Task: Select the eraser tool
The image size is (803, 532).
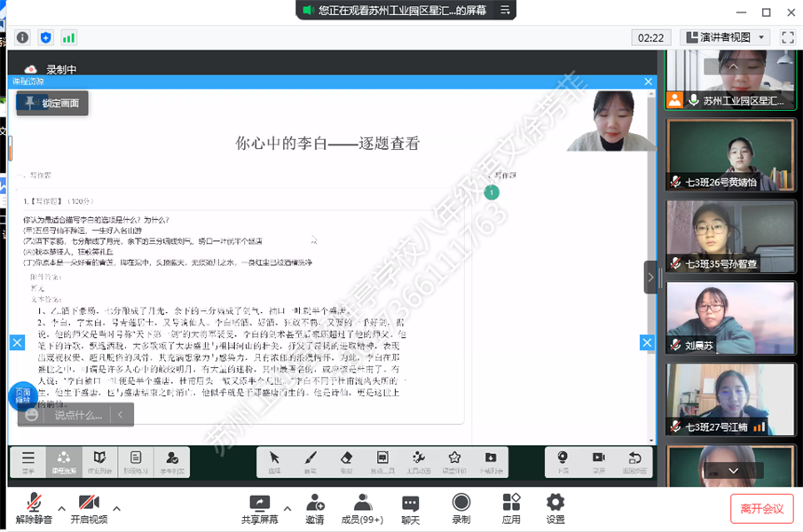Action: 346,462
